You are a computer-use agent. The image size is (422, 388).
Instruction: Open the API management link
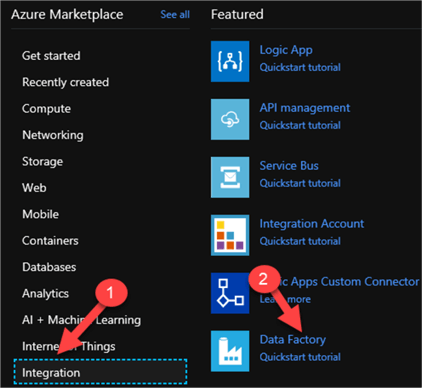(x=305, y=108)
